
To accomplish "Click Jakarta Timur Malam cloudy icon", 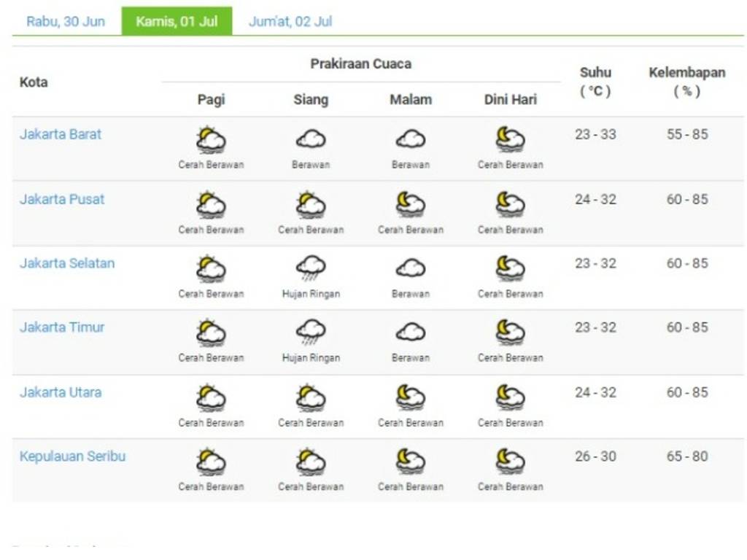I will pos(411,332).
